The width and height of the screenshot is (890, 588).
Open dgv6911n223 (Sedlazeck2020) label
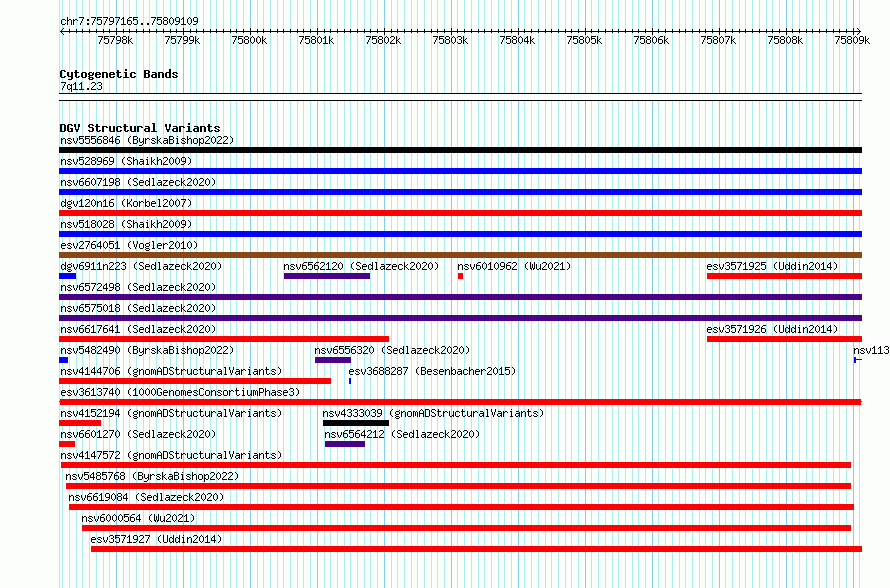pyautogui.click(x=141, y=266)
